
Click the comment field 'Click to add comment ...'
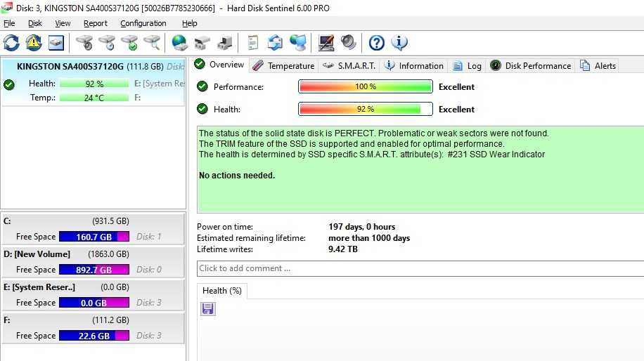(x=420, y=268)
